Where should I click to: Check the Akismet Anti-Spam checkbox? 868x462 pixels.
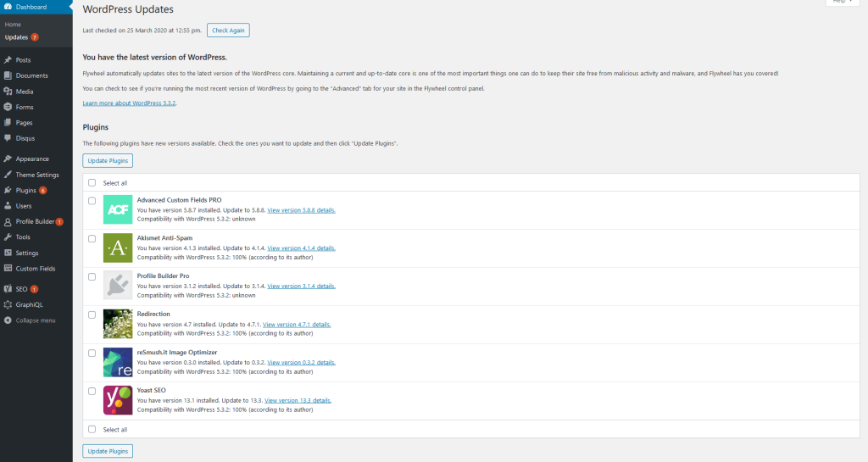tap(92, 238)
